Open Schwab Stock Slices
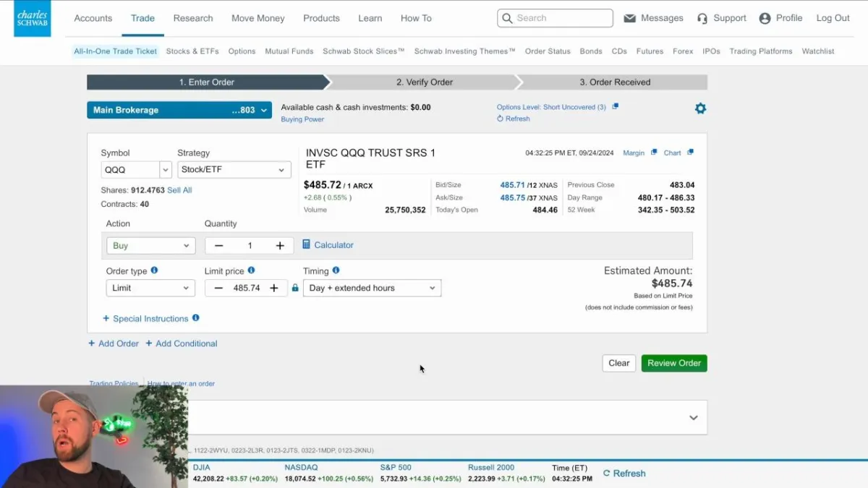 tap(364, 51)
